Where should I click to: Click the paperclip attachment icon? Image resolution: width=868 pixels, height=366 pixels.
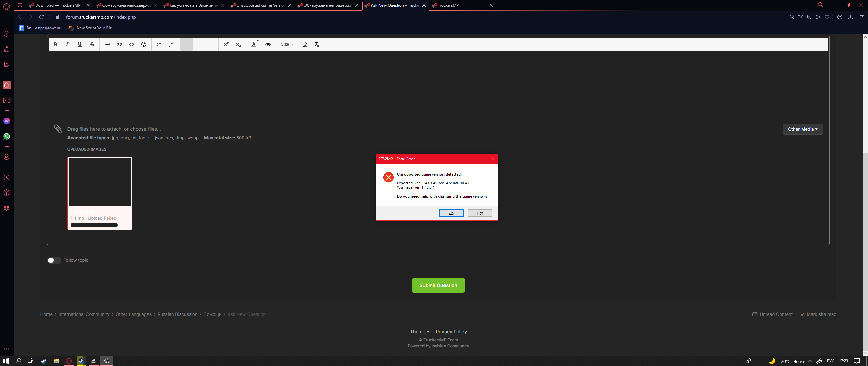tap(58, 129)
